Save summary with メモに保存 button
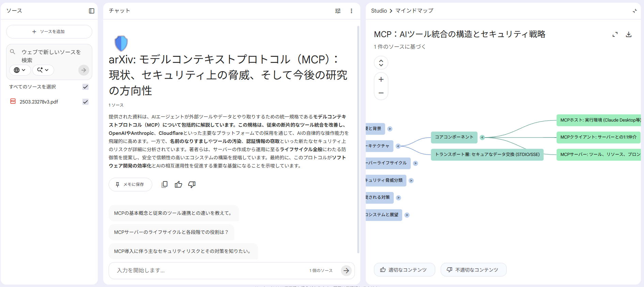 pos(130,185)
